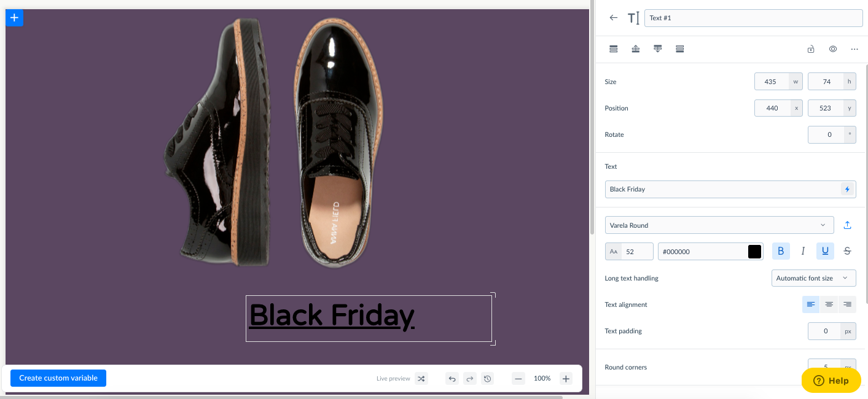Go back using the left arrow icon
The image size is (868, 399).
click(x=613, y=18)
